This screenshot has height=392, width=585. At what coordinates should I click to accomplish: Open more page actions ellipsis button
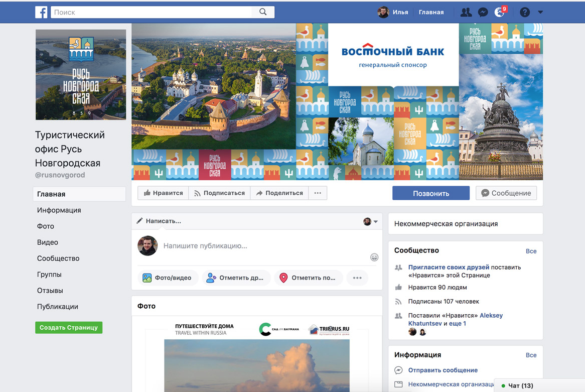[x=318, y=193]
